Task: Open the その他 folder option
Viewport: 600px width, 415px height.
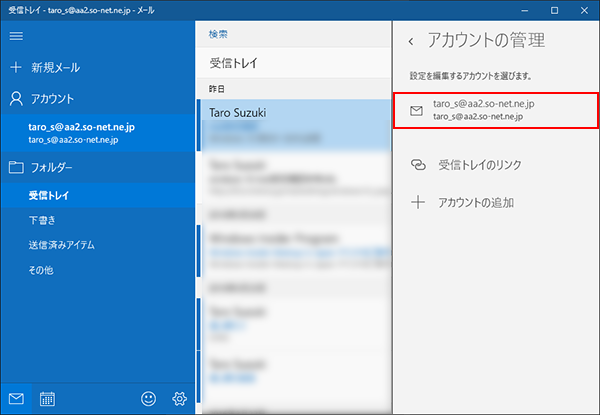Action: point(42,269)
